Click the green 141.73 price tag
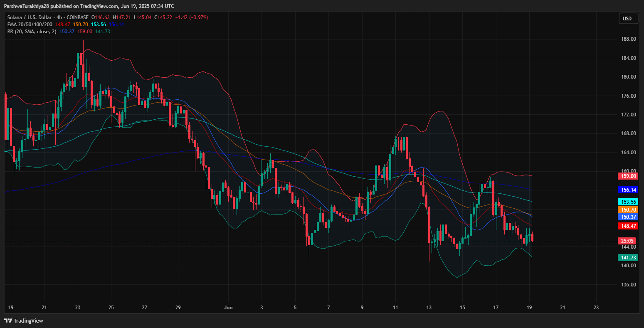The image size is (644, 328). (x=628, y=258)
